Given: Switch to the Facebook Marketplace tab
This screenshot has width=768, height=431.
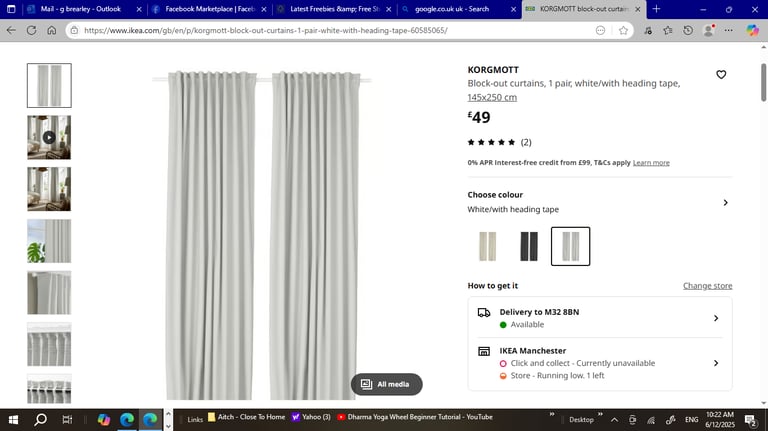Looking at the screenshot, I should click(x=210, y=9).
